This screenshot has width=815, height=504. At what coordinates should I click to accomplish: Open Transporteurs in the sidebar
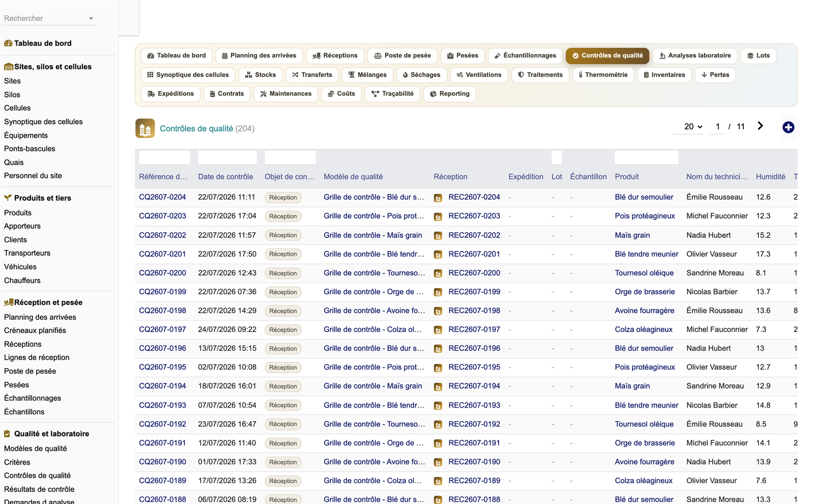click(27, 253)
